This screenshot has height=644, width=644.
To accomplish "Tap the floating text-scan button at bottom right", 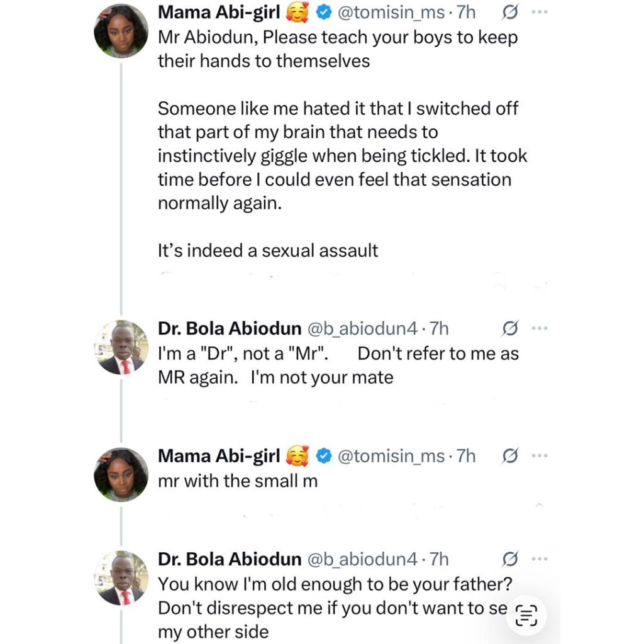I will click(x=526, y=616).
